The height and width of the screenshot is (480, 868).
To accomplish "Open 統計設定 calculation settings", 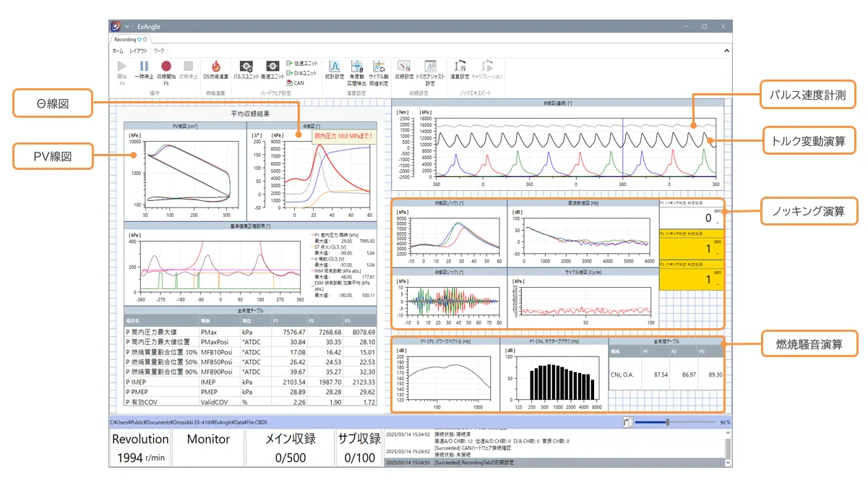I will tap(335, 67).
